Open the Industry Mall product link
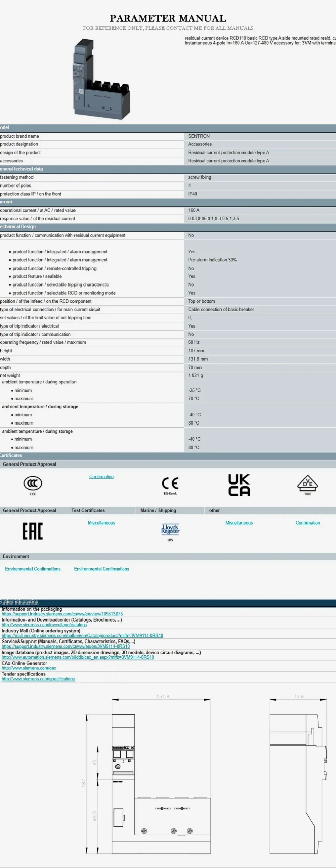The width and height of the screenshot is (336, 868). tap(82, 636)
